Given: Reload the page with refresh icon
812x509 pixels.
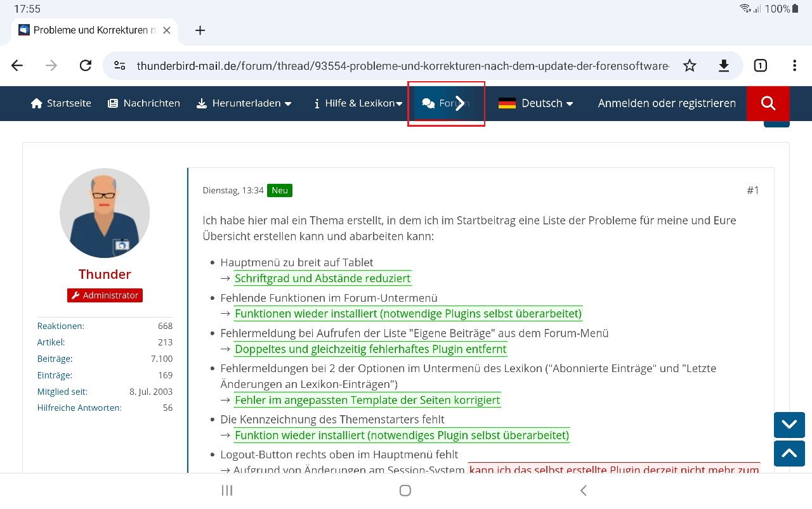Looking at the screenshot, I should (86, 66).
